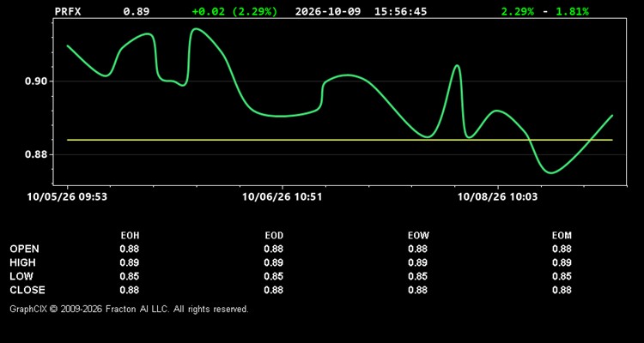Click the yellow horizontal reference line
644x343 pixels.
coord(340,140)
